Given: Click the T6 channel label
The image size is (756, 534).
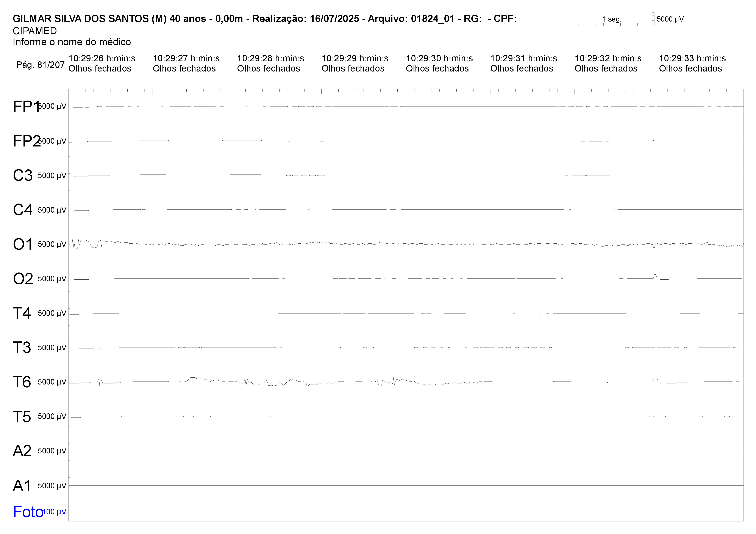Looking at the screenshot, I should point(22,382).
